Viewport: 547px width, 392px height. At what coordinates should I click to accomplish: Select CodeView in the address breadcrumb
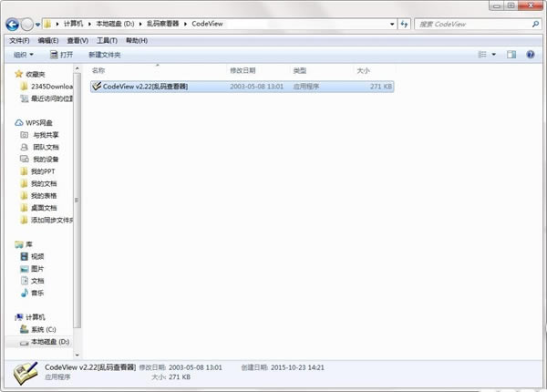click(x=207, y=24)
